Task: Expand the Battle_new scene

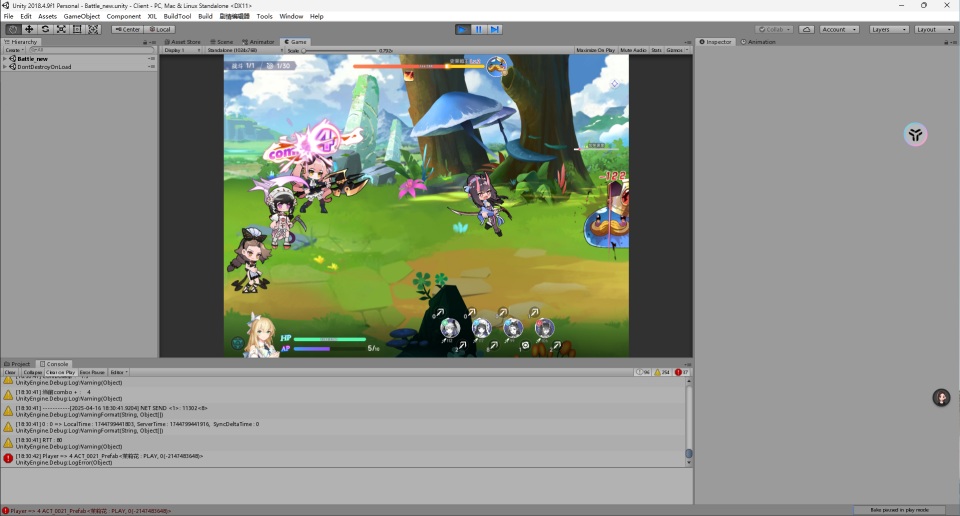Action: 5,59
